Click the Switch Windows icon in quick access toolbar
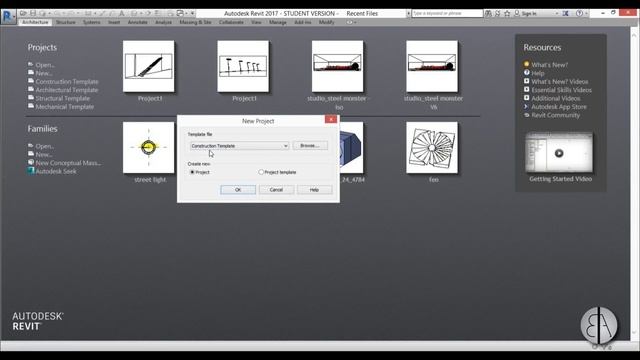The image size is (640, 360). point(180,13)
